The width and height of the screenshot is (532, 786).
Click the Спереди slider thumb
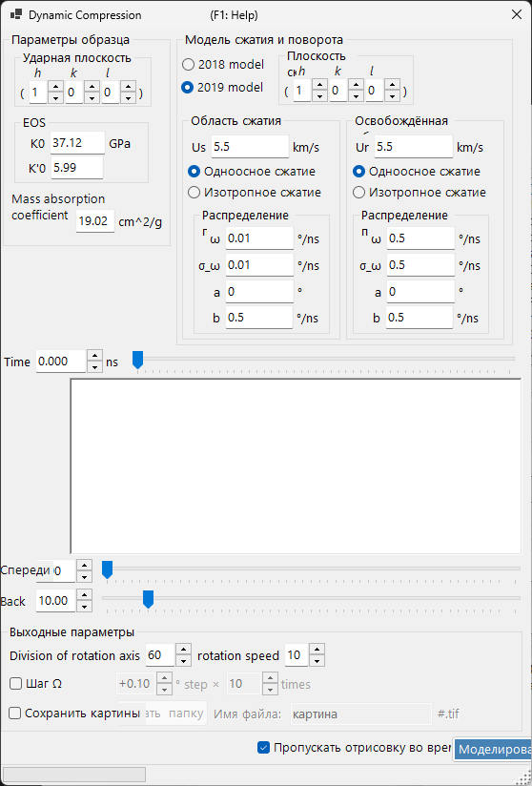(x=107, y=570)
